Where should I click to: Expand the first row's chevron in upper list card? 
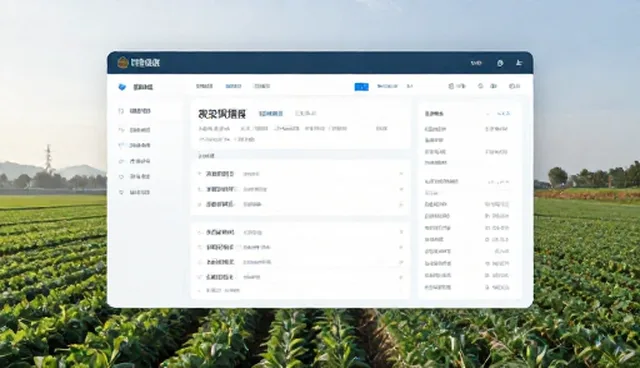click(401, 174)
